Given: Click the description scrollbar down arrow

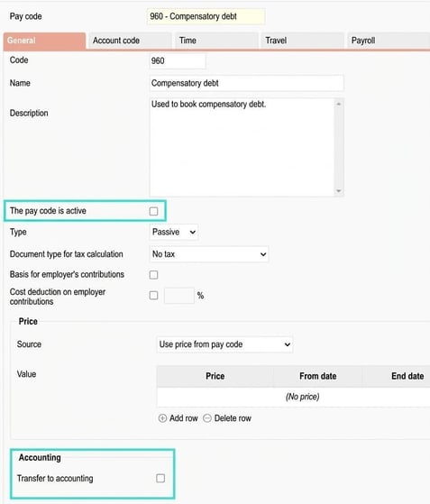Looking at the screenshot, I should pos(338,191).
